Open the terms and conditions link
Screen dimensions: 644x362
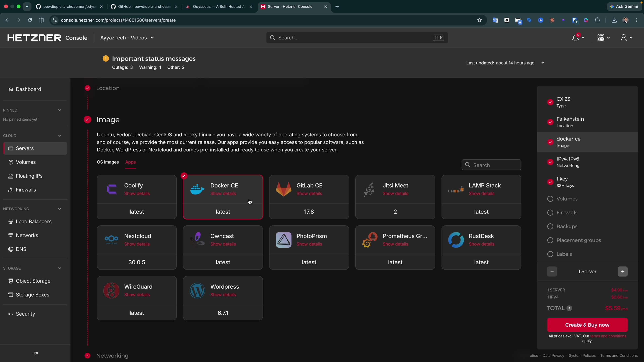tap(608, 336)
